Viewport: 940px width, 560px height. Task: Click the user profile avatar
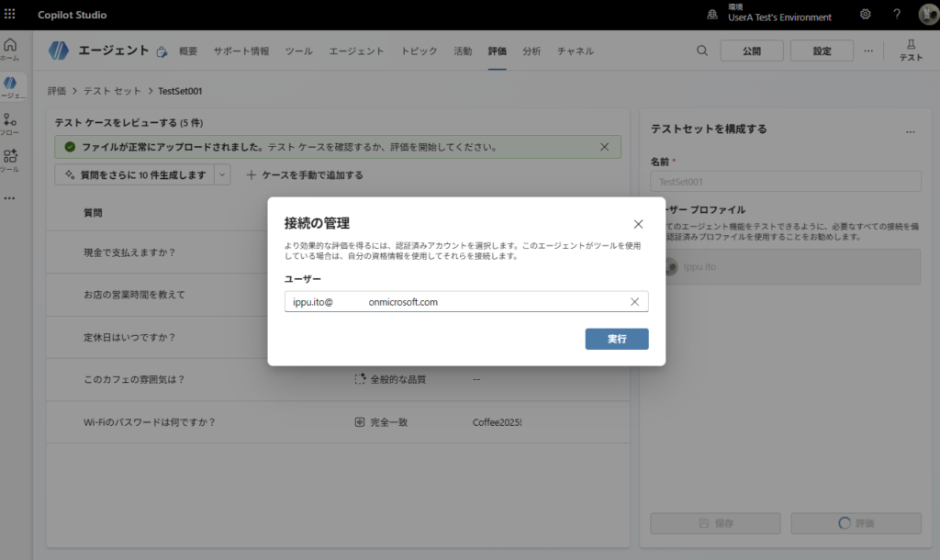(x=927, y=15)
